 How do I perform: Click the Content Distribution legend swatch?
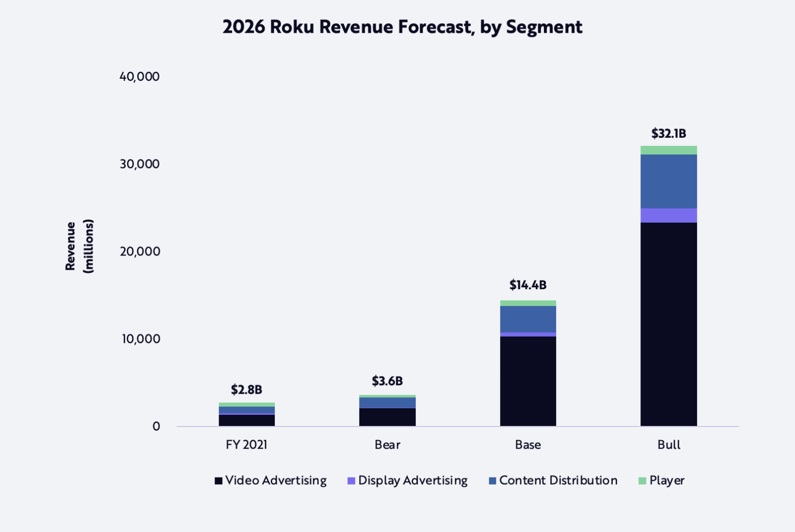point(492,481)
